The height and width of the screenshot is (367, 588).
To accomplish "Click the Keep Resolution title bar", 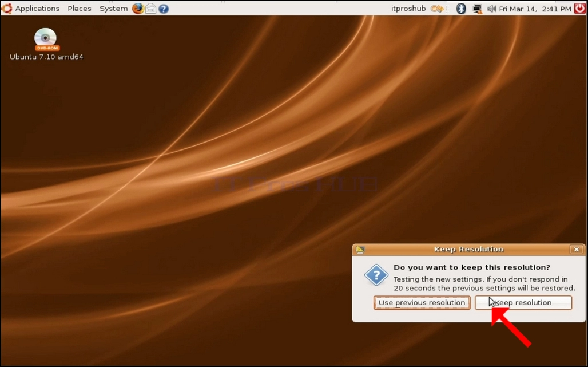I will point(468,250).
